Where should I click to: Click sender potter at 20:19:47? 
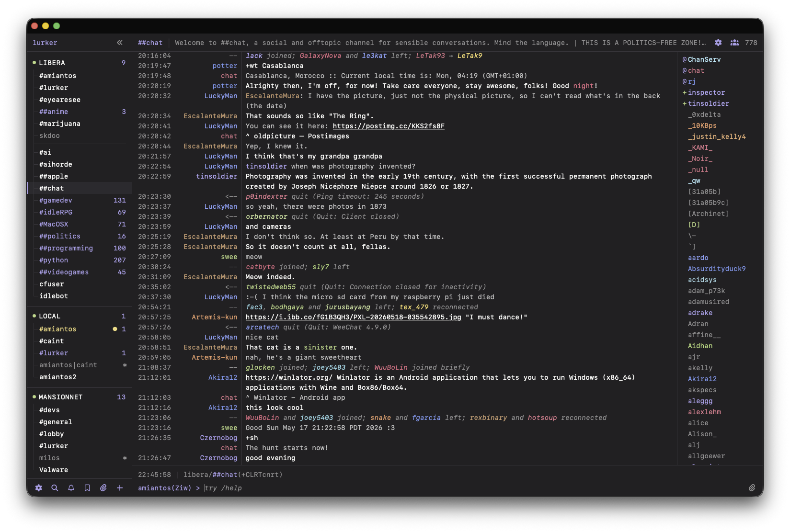click(x=225, y=66)
